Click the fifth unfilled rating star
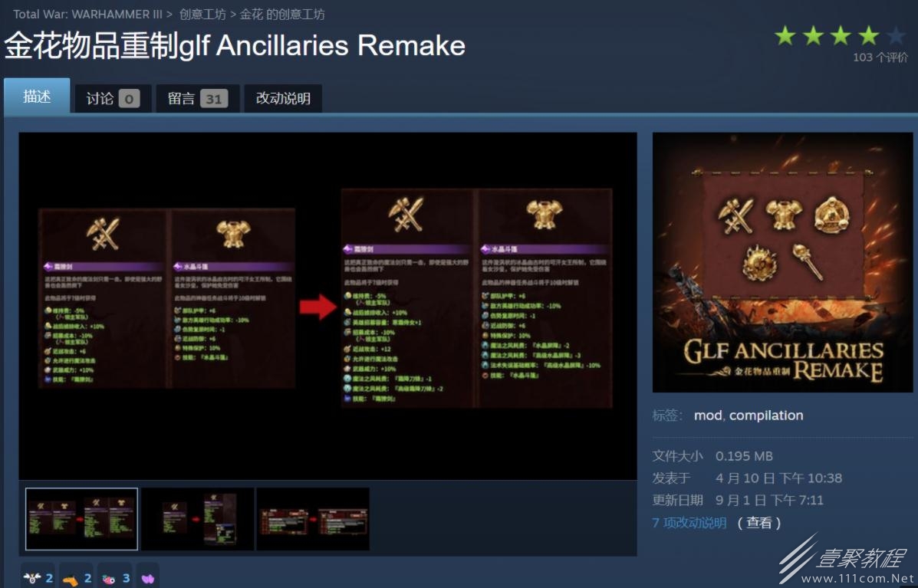918x588 pixels. click(896, 36)
